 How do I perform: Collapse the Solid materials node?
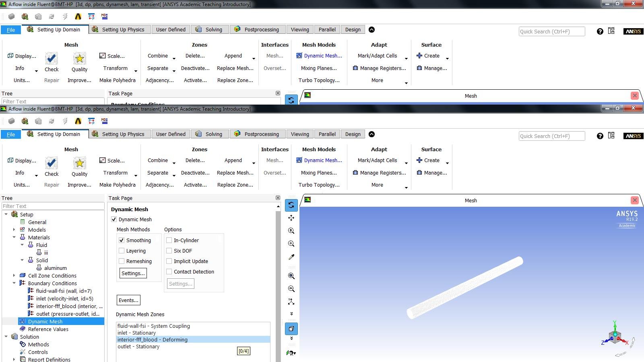point(22,260)
